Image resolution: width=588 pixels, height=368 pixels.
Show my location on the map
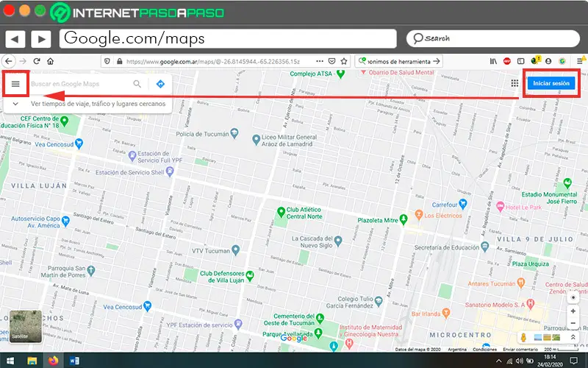[573, 298]
